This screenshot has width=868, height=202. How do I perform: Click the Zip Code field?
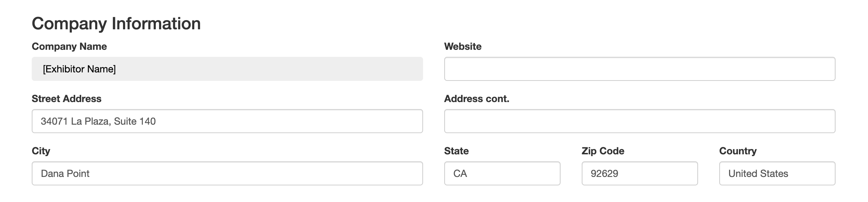click(640, 173)
